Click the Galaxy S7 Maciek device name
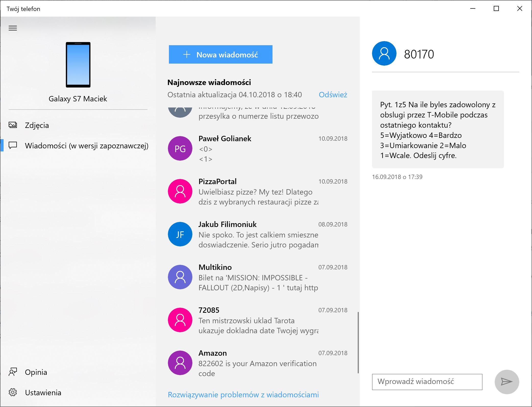This screenshot has width=532, height=407. click(78, 99)
